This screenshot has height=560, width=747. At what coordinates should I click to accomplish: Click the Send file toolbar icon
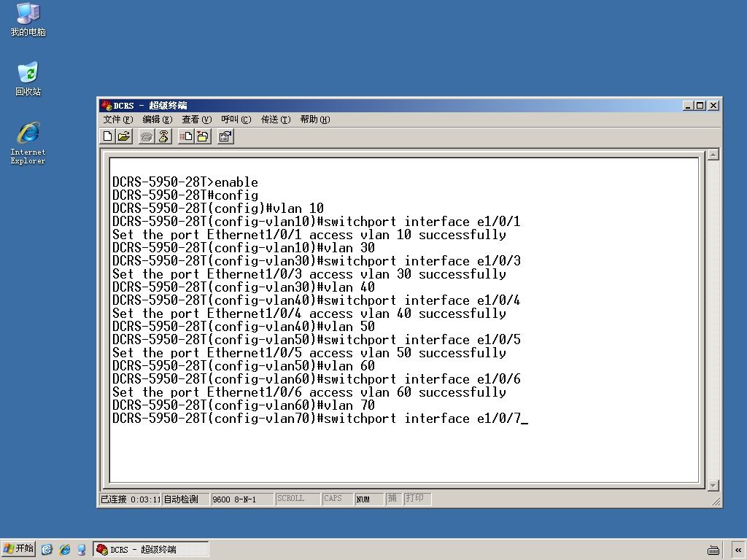pyautogui.click(x=186, y=136)
